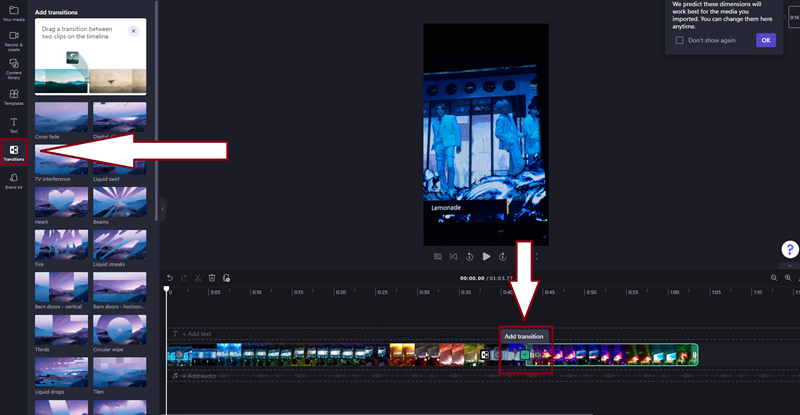Select the Cross fade transition thumbnail

61,117
